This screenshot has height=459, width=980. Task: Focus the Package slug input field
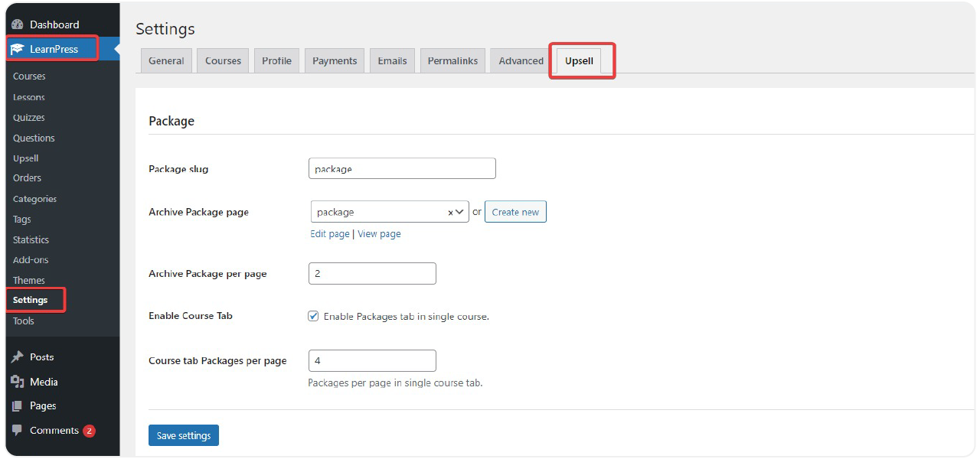[402, 168]
